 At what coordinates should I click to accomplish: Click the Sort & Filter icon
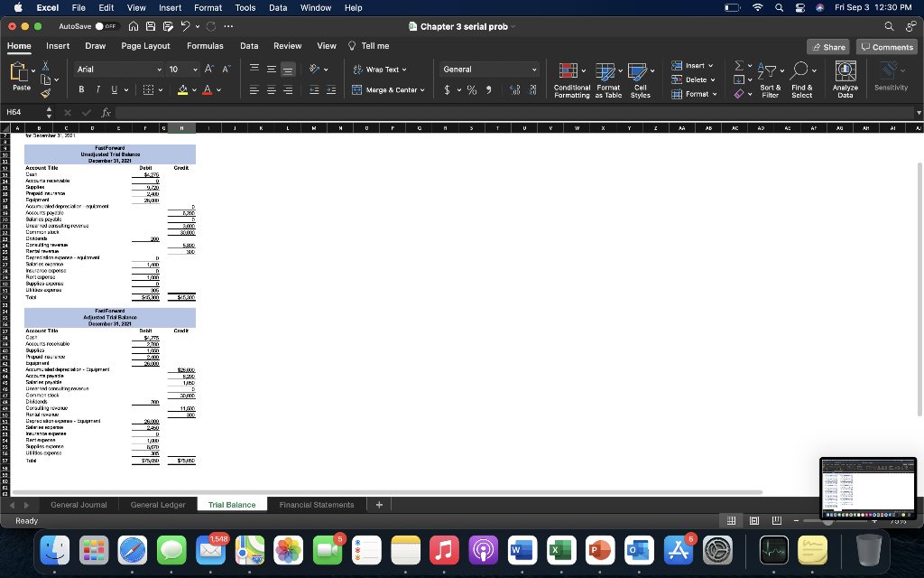click(x=767, y=70)
